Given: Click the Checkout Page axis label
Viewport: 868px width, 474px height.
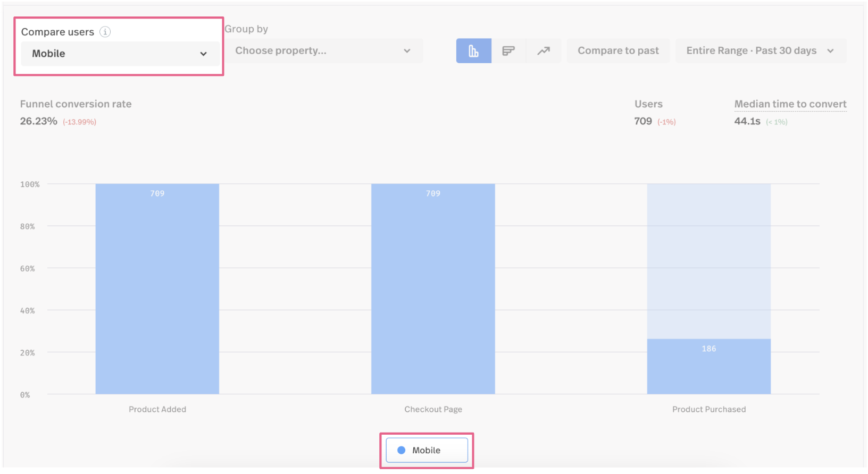Looking at the screenshot, I should click(x=433, y=409).
